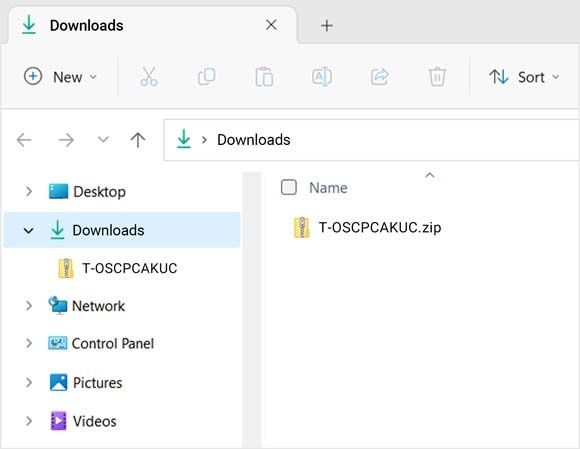Open the New item dropdown
Screen dimensions: 580x449
coord(60,77)
